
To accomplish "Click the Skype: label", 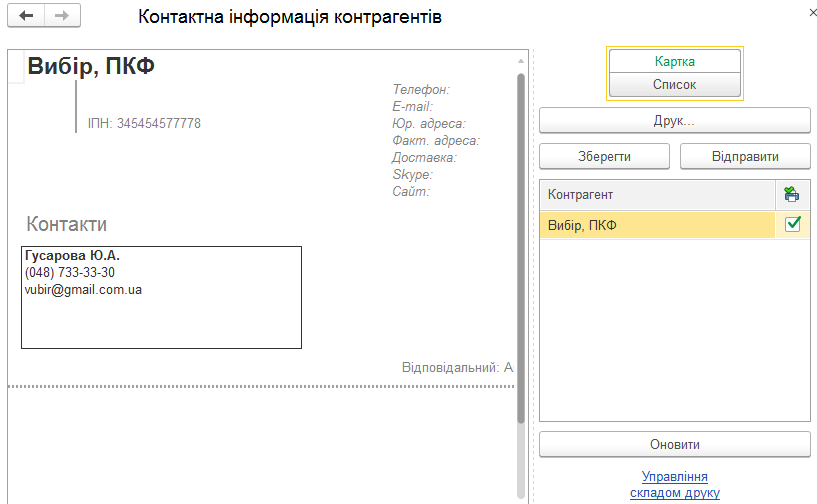I will pos(413,175).
